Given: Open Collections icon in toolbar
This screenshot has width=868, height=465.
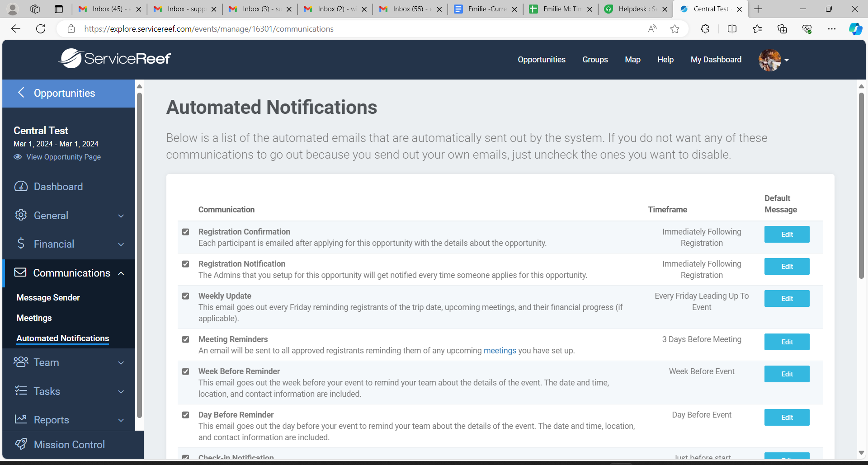Looking at the screenshot, I should coord(782,29).
